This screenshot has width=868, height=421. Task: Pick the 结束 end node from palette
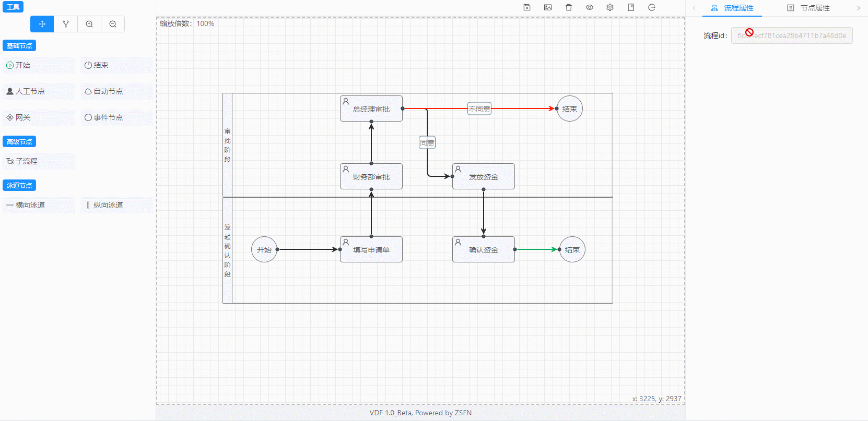pos(116,65)
